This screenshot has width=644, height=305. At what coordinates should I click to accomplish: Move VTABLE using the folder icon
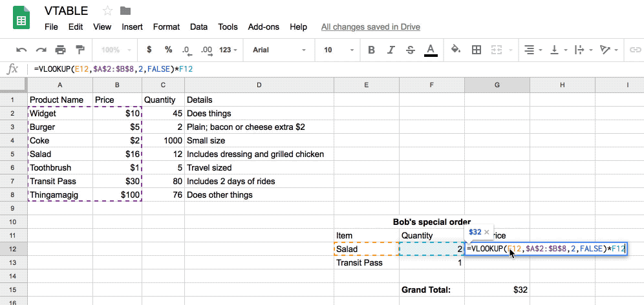pos(125,11)
